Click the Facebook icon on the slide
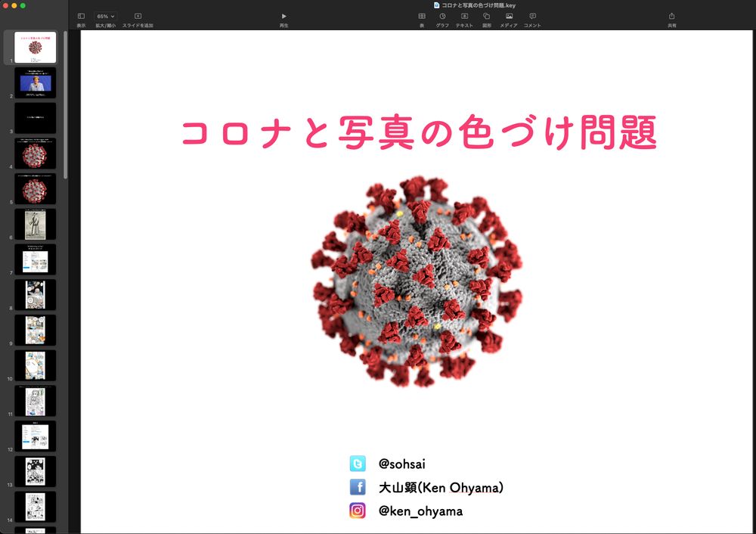 click(x=358, y=487)
